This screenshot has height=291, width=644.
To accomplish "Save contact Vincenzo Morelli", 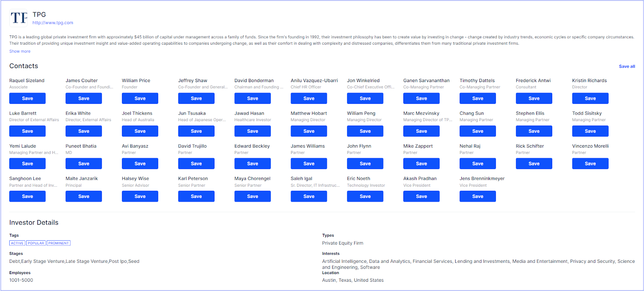I will click(590, 164).
